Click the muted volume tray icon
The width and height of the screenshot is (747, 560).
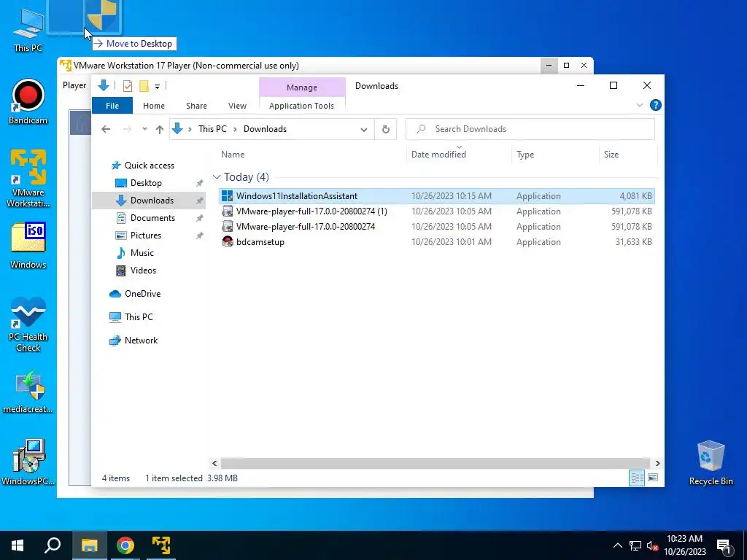point(652,545)
